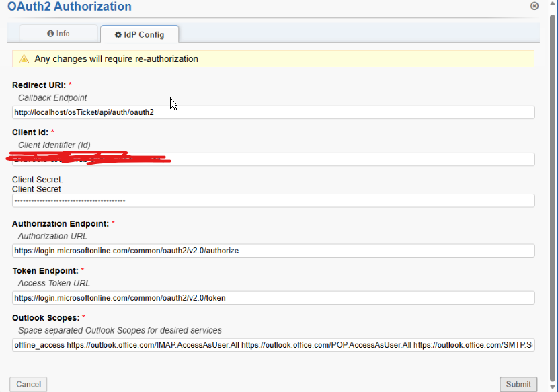Switch to the Info tab
This screenshot has width=558, height=392.
58,34
